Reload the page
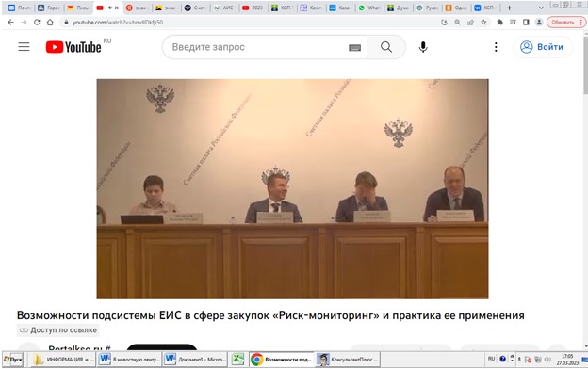 pos(37,22)
